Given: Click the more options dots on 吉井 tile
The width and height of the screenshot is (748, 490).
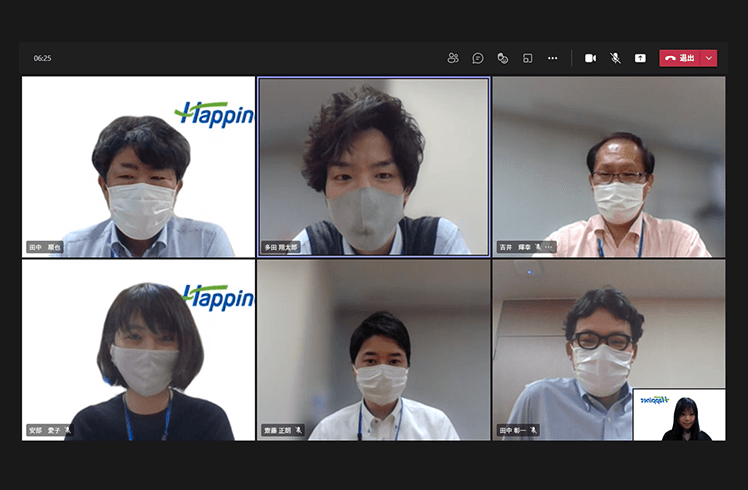Looking at the screenshot, I should tap(549, 247).
